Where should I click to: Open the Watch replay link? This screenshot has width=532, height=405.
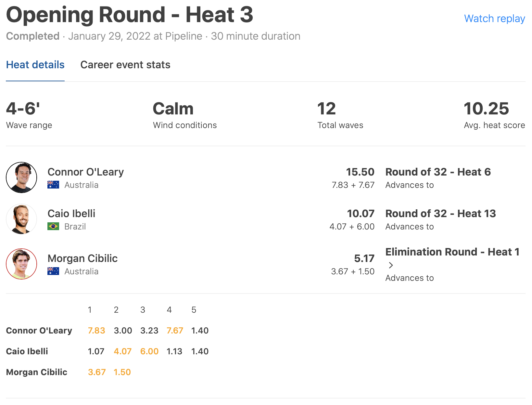pos(494,19)
